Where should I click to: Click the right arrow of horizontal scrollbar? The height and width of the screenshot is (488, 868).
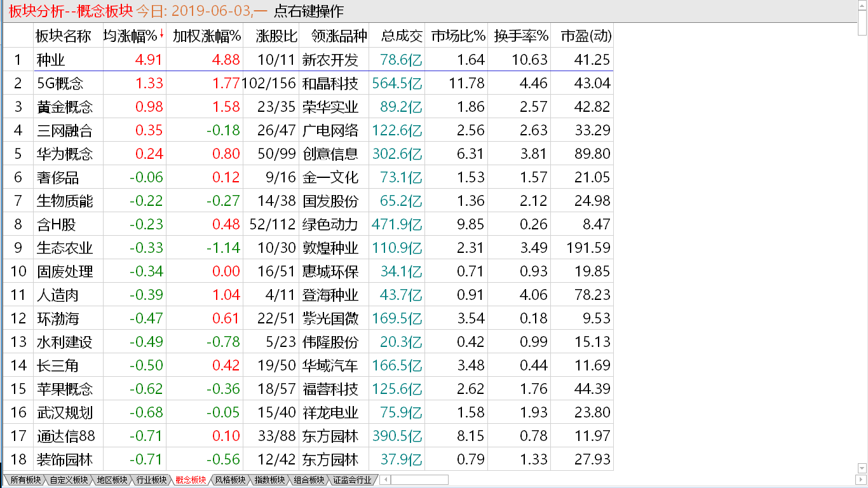pyautogui.click(x=862, y=480)
